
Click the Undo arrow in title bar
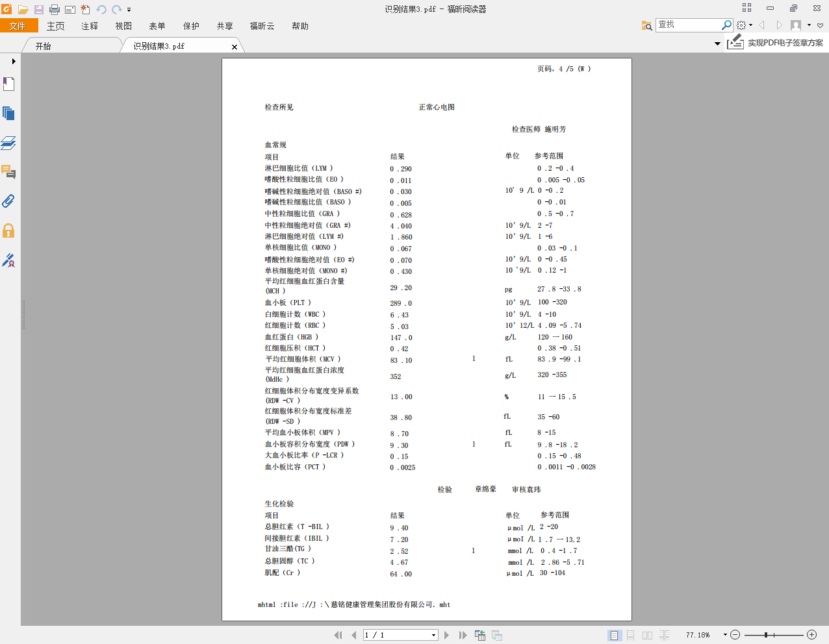click(x=101, y=9)
